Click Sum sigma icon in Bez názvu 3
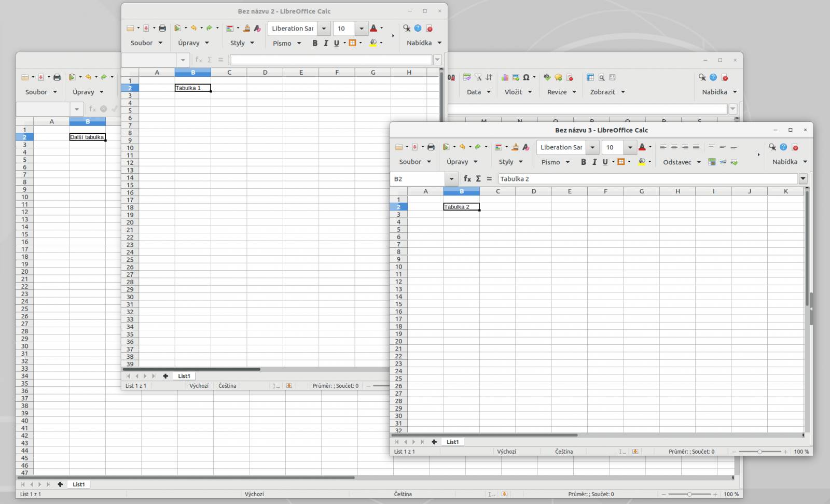This screenshot has width=830, height=504. click(x=478, y=178)
